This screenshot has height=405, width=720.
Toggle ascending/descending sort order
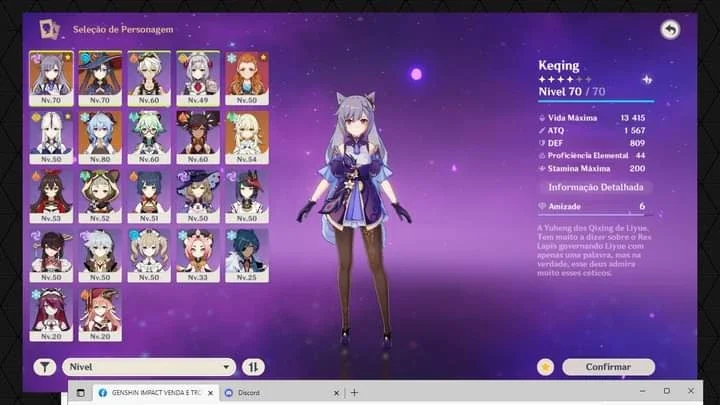click(253, 367)
